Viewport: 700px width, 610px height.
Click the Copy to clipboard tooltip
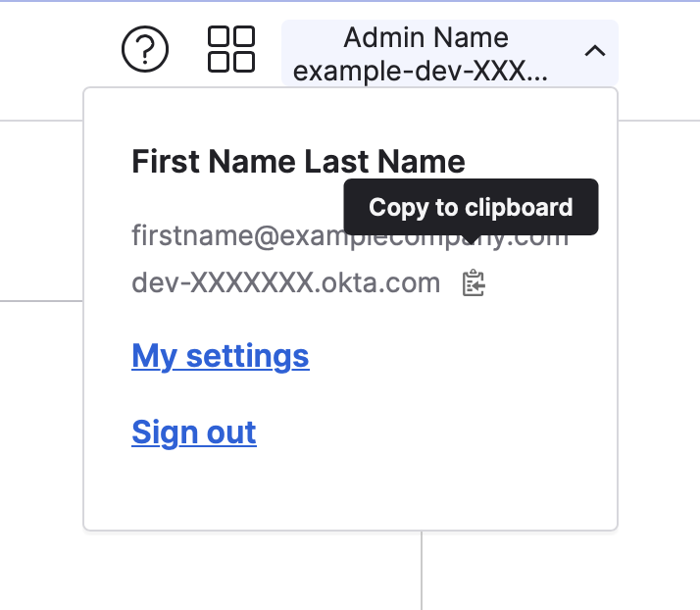point(471,207)
